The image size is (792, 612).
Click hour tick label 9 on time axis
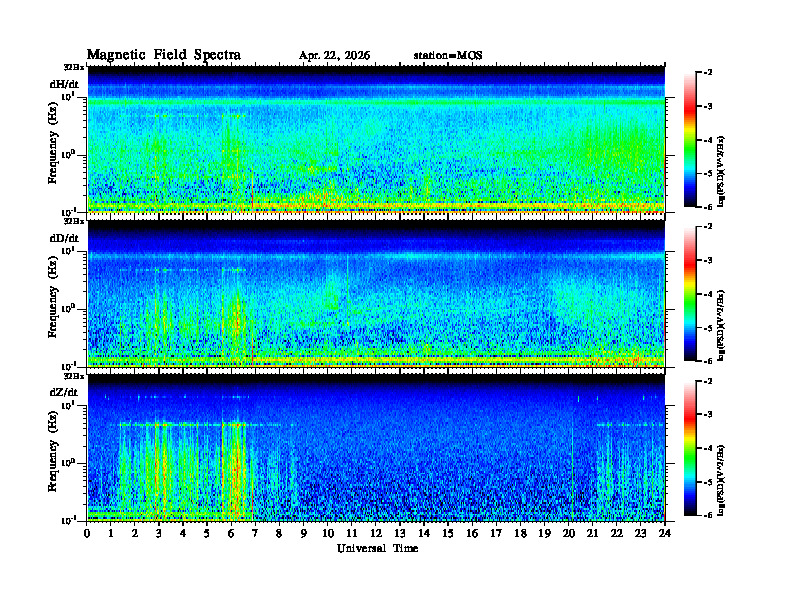coord(304,533)
